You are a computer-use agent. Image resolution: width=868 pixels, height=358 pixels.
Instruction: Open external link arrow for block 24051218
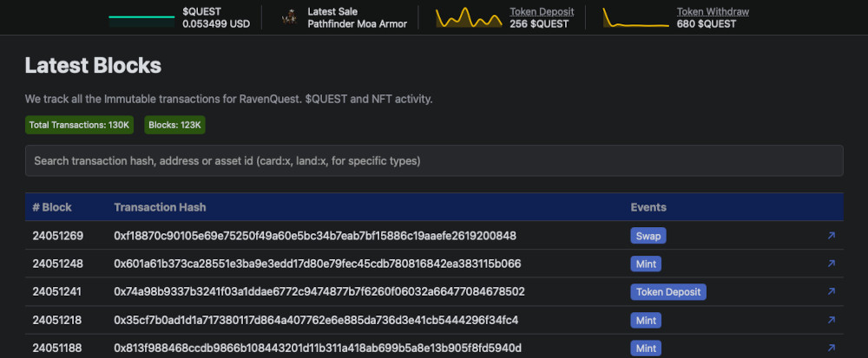[x=831, y=320]
